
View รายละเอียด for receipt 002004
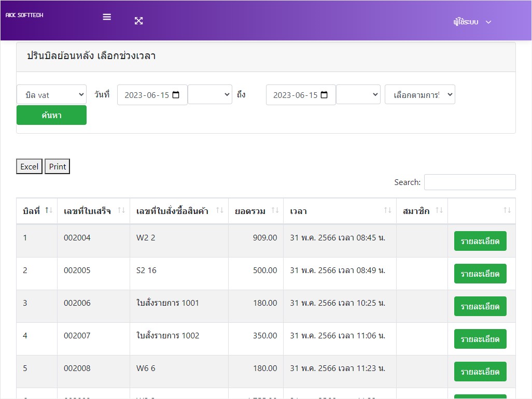click(x=480, y=241)
